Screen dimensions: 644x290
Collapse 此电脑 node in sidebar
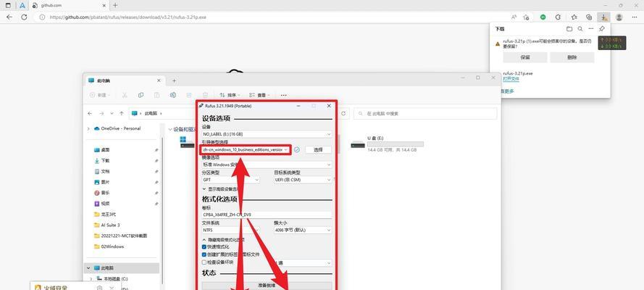coord(88,268)
